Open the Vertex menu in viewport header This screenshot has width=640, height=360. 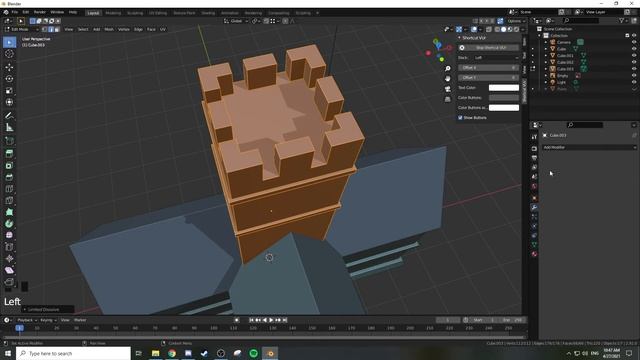pos(124,29)
